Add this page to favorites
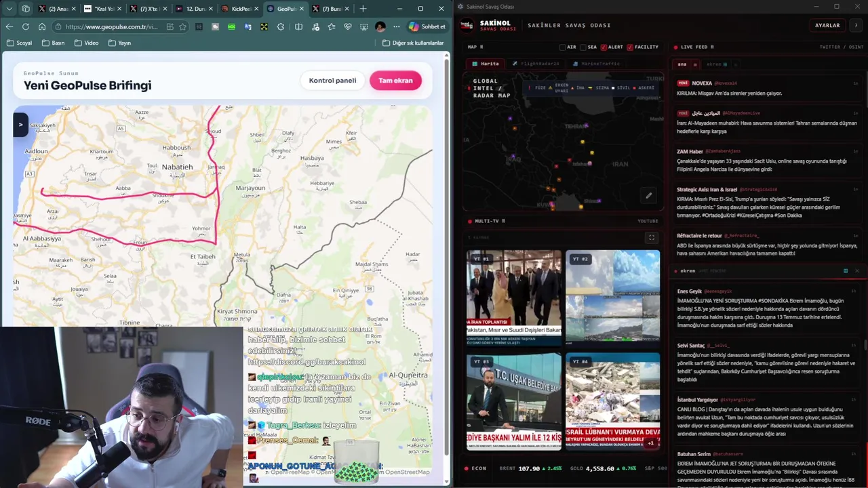 pos(182,26)
